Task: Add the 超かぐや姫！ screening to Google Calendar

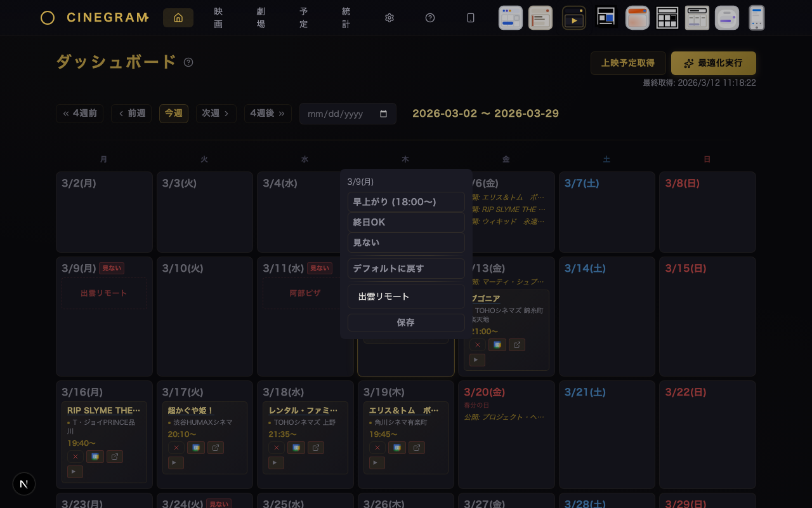Action: (x=196, y=448)
